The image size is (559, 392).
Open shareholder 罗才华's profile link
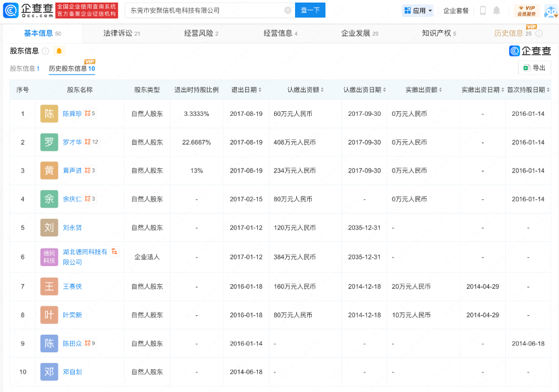point(72,142)
